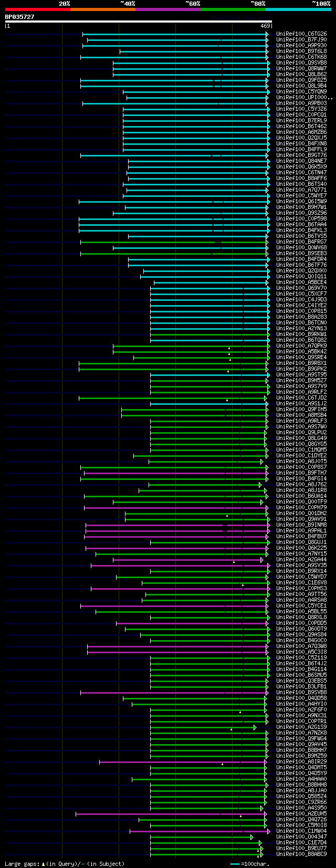Image resolution: width=336 pixels, height=868 pixels.
Task: Select the UniRef100_A8J762 label
Action: point(301,484)
